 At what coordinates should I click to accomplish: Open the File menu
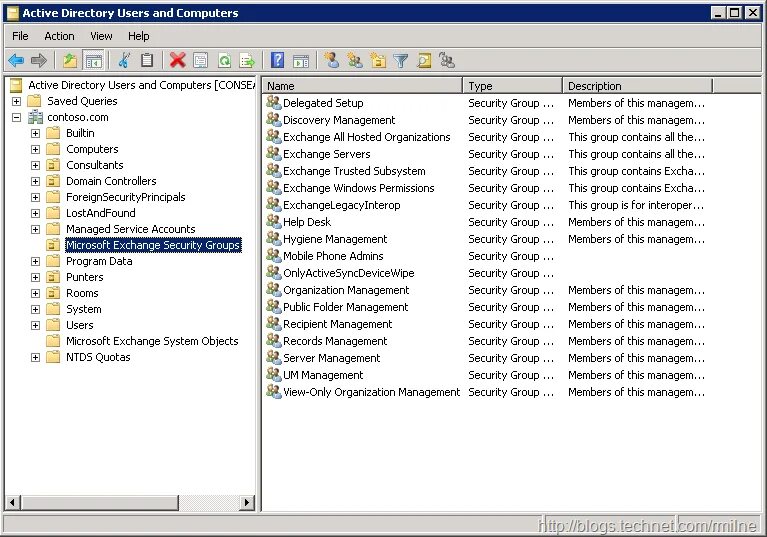click(x=20, y=36)
